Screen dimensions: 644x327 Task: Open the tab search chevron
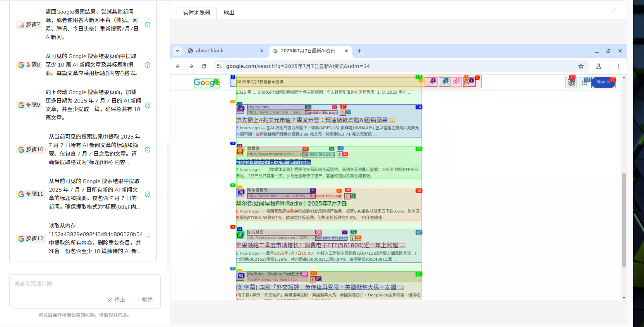pos(177,51)
